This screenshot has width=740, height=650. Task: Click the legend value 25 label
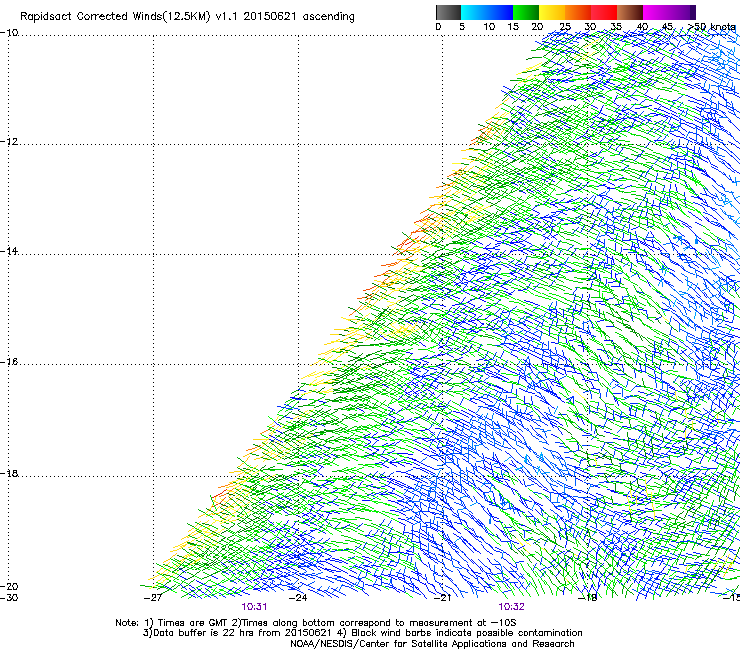click(565, 27)
